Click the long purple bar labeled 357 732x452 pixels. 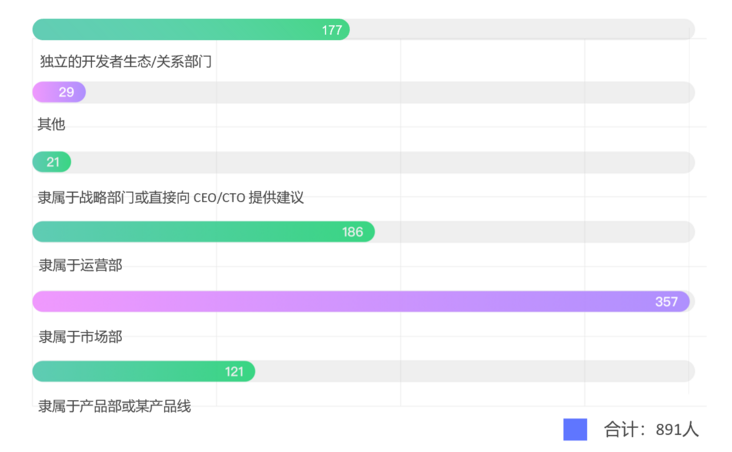click(361, 302)
